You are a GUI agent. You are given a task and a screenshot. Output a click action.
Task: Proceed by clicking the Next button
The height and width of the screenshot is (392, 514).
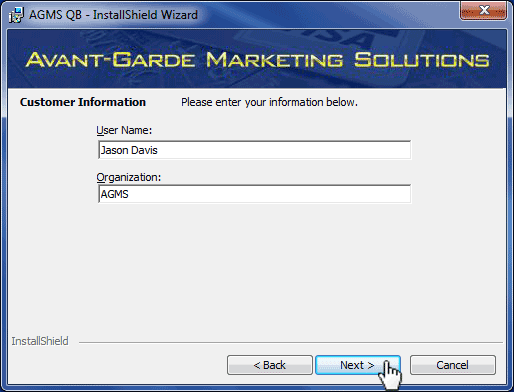[x=358, y=365]
